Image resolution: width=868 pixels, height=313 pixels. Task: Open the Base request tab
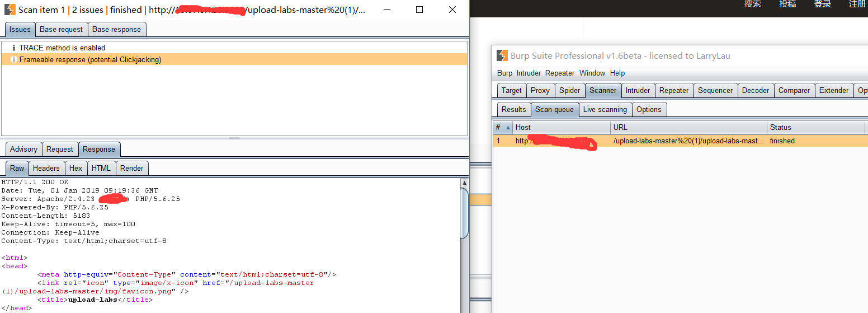(61, 30)
